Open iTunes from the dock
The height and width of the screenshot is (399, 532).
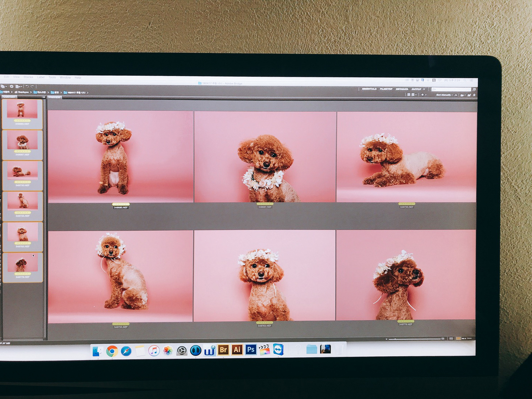pos(154,351)
